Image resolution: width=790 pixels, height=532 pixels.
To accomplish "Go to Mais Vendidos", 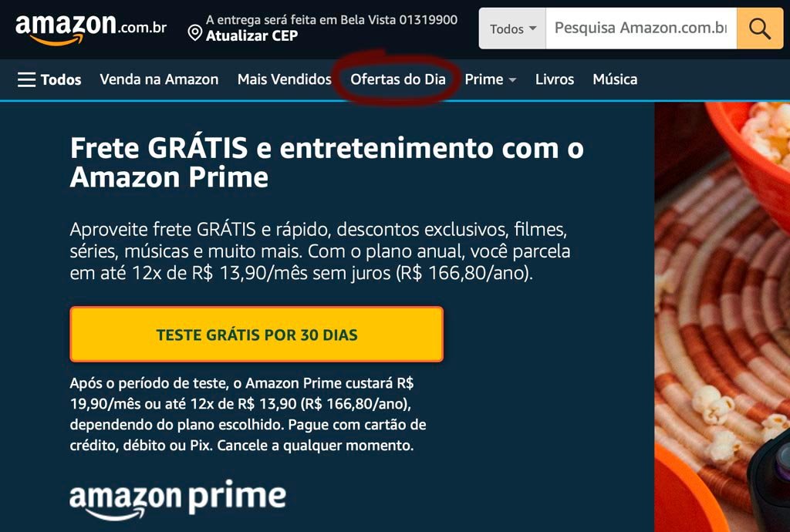I will [x=284, y=79].
